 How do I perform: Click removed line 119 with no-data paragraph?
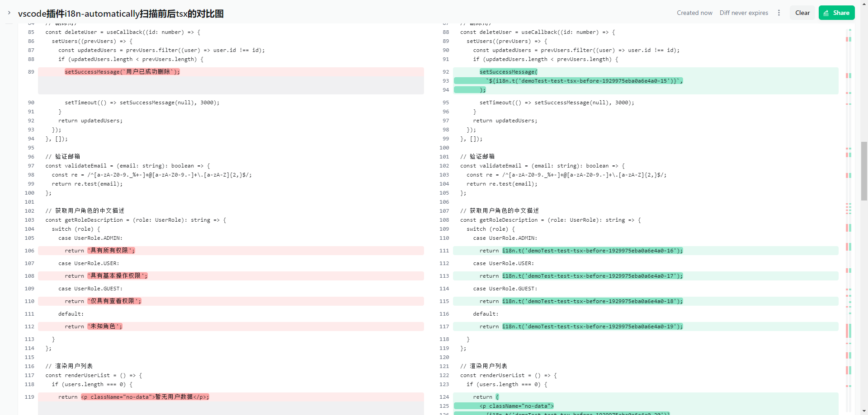[145, 397]
